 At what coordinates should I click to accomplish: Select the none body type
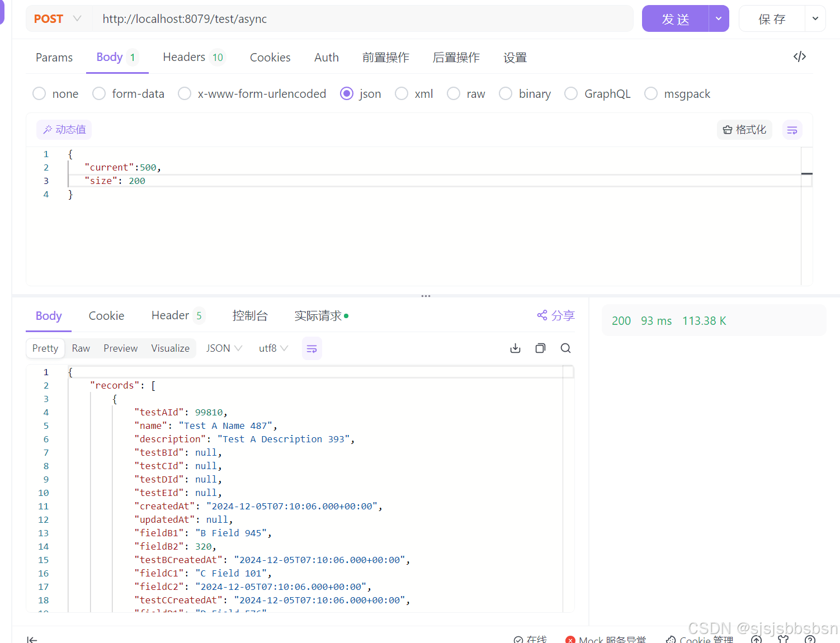55,93
